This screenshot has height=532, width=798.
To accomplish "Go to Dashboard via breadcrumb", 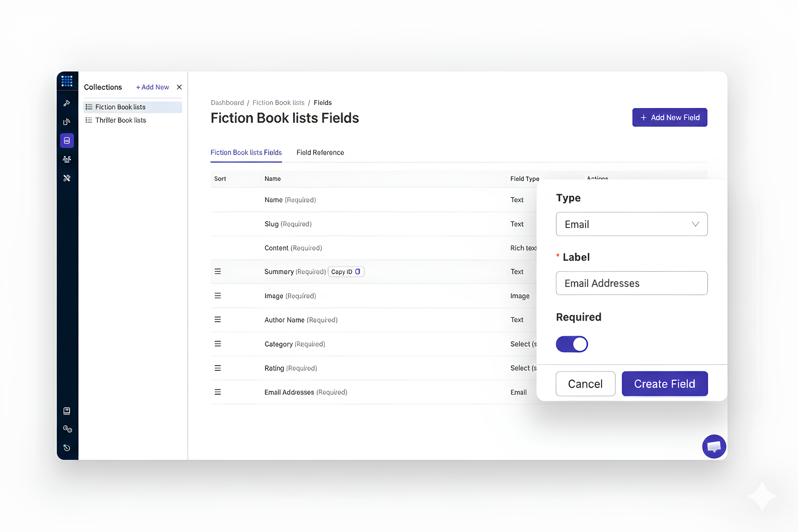I will click(227, 103).
